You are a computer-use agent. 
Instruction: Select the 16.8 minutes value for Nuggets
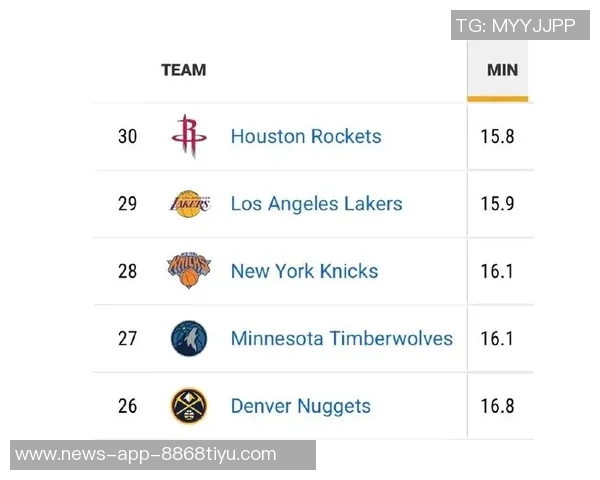coord(497,406)
